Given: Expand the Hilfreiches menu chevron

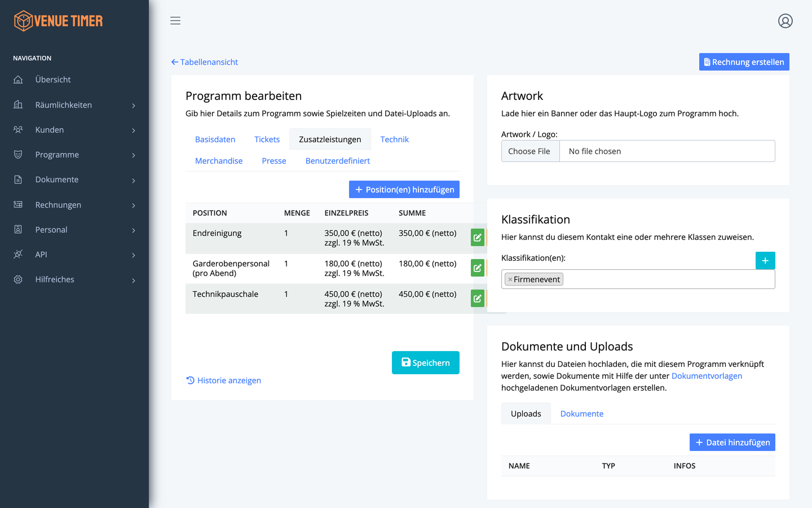Looking at the screenshot, I should [x=134, y=281].
